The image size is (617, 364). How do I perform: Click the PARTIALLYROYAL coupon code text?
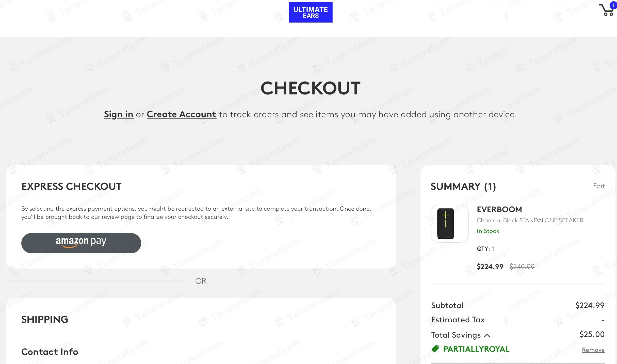click(476, 349)
